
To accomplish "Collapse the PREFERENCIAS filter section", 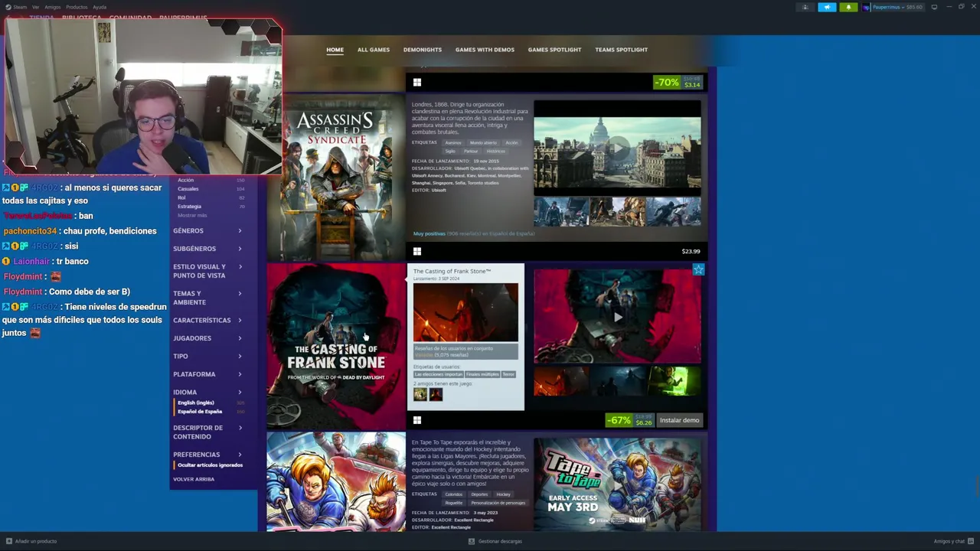I will pyautogui.click(x=207, y=455).
